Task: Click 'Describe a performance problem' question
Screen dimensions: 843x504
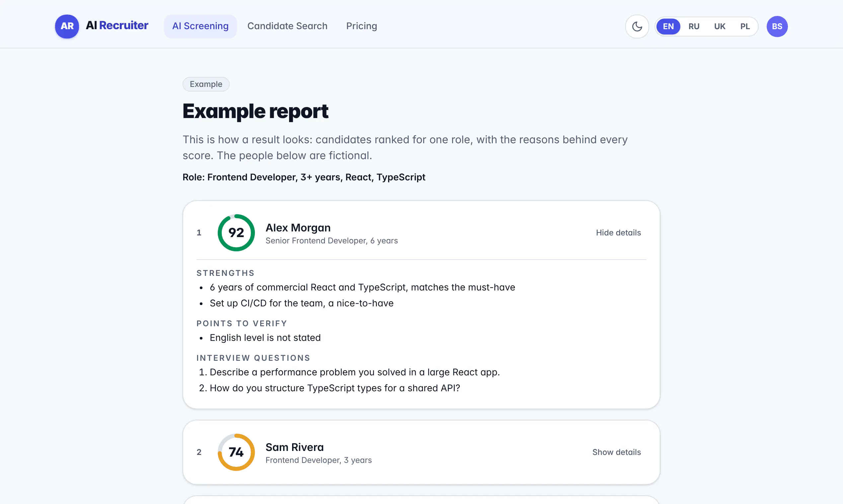Action: click(354, 372)
